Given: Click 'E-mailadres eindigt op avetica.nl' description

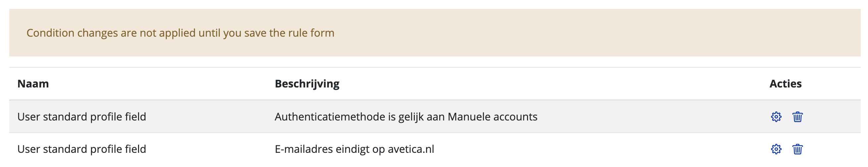Looking at the screenshot, I should pos(355,149).
